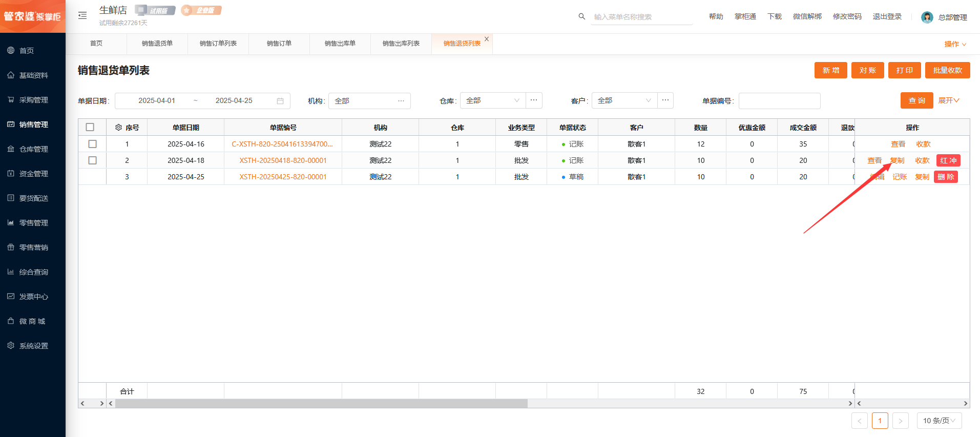The image size is (980, 437).
Task: Click the 批量收款 button
Action: pos(948,70)
